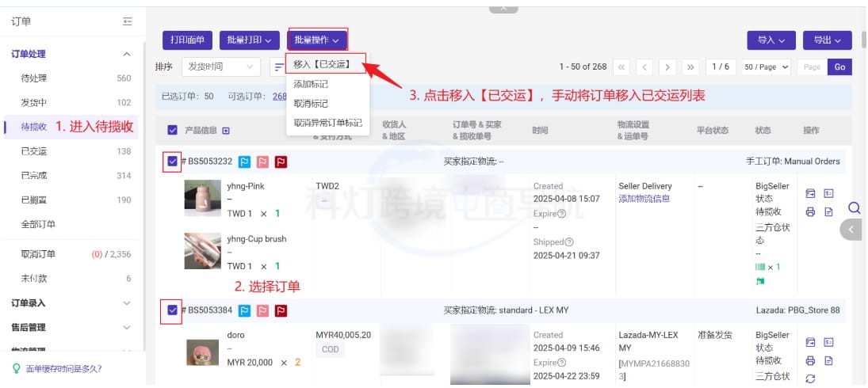This screenshot has width=868, height=388.
Task: Click list-detail icon for Lazada order row
Action: pos(828,342)
